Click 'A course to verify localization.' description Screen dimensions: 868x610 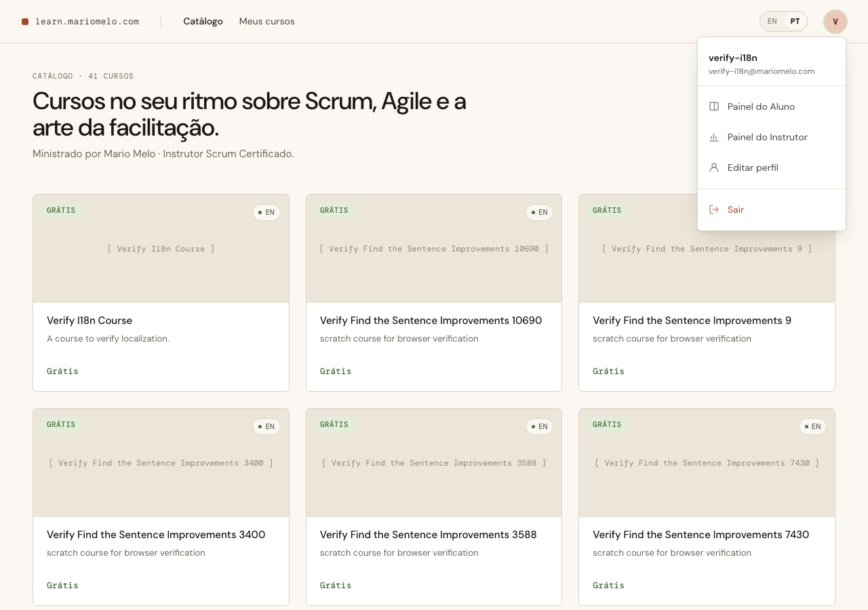click(x=108, y=339)
